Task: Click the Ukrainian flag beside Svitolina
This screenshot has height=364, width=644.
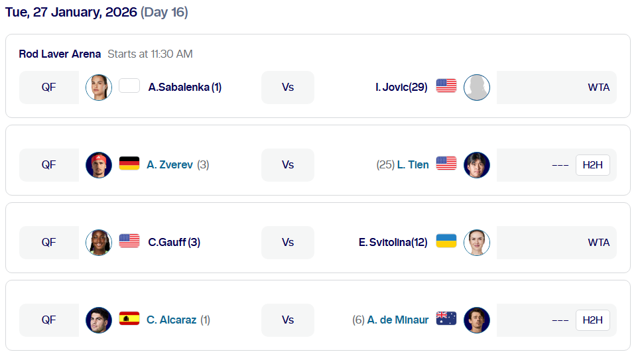Action: [x=446, y=241]
